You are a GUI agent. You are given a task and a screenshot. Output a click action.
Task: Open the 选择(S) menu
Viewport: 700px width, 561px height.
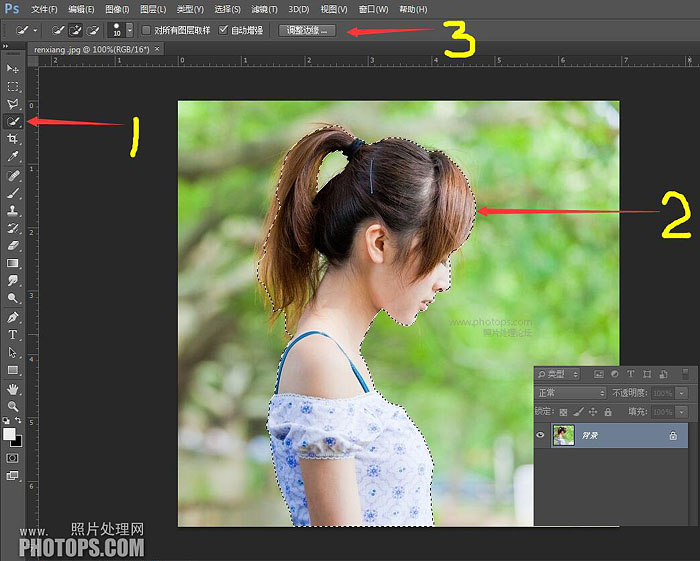pos(227,9)
